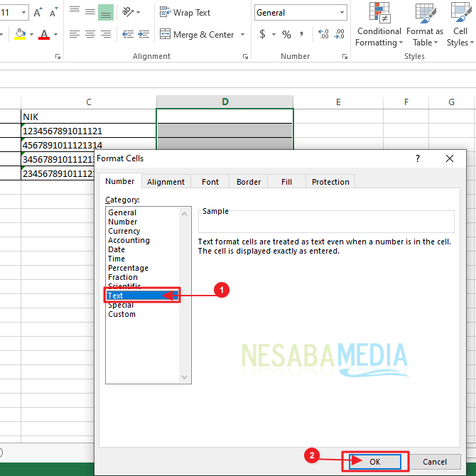476x476 pixels.
Task: Click Increase Decimal icon
Action: click(x=323, y=34)
